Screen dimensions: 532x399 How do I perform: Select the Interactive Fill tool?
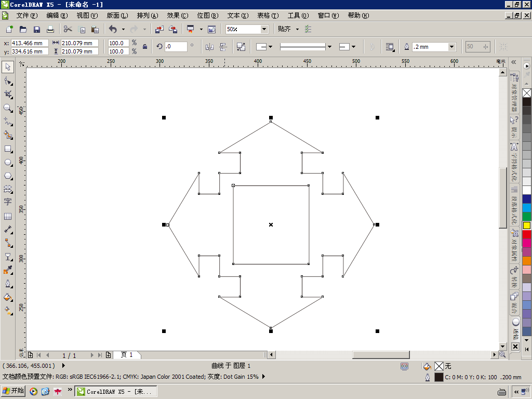(8, 311)
